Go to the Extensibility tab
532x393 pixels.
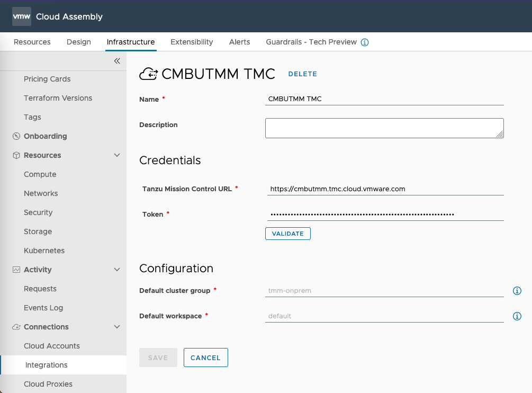click(x=192, y=42)
